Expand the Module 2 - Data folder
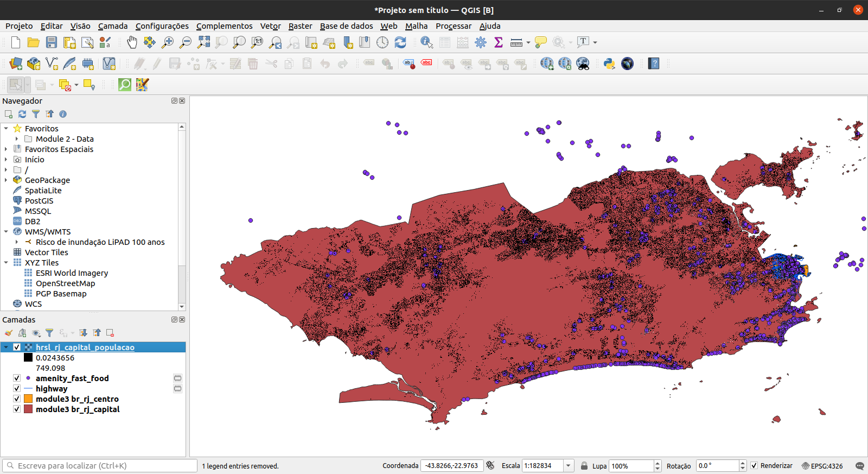 point(17,139)
